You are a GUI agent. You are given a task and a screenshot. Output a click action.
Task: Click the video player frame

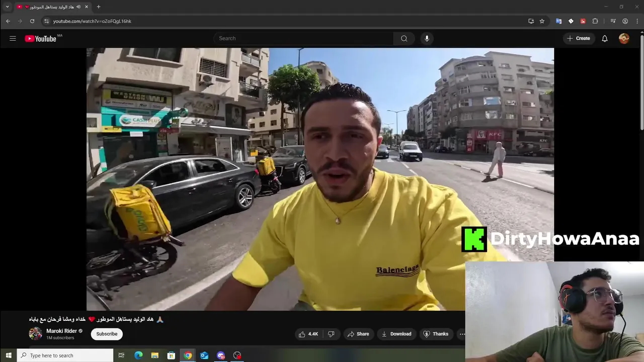tap(320, 179)
